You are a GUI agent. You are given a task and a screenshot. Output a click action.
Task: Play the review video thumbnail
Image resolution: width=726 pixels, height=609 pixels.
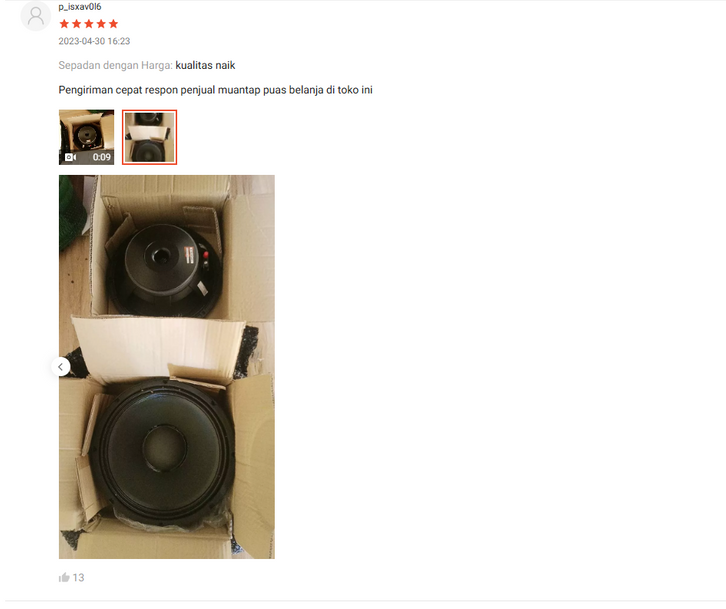pos(87,137)
